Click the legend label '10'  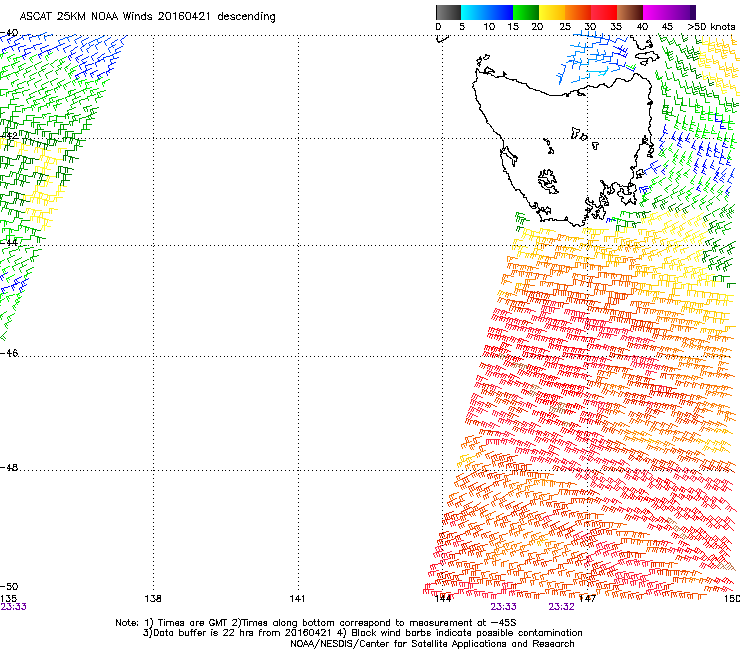click(489, 27)
